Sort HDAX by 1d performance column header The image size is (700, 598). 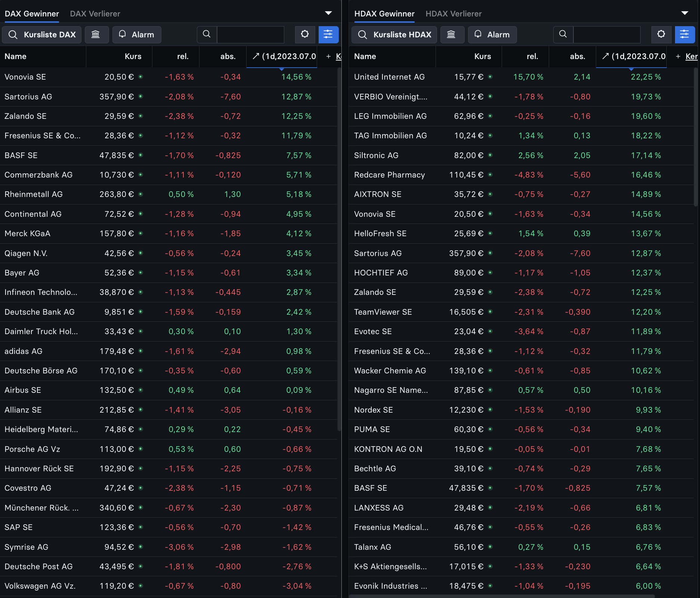[631, 56]
